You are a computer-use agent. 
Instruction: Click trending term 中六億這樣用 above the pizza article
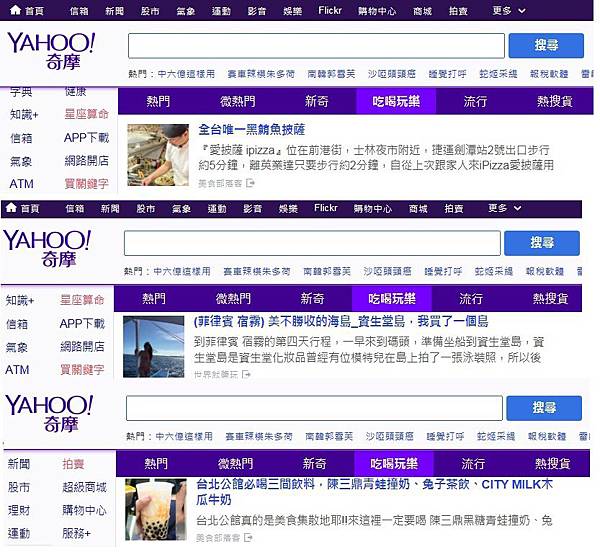pyautogui.click(x=186, y=74)
